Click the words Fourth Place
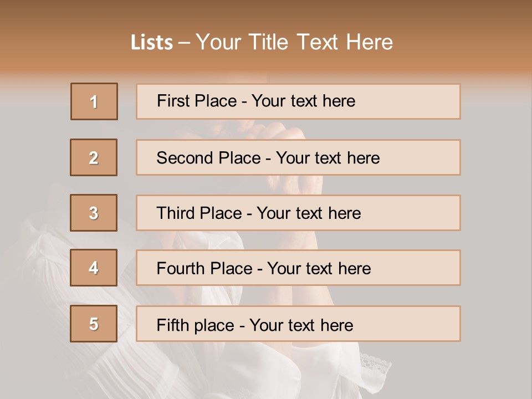532x399 pixels. (x=204, y=268)
